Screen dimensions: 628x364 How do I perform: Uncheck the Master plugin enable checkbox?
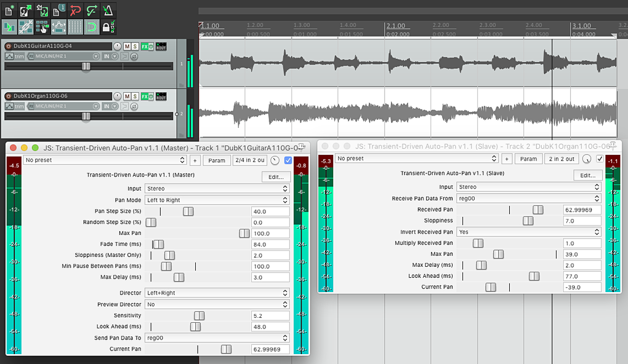[288, 160]
